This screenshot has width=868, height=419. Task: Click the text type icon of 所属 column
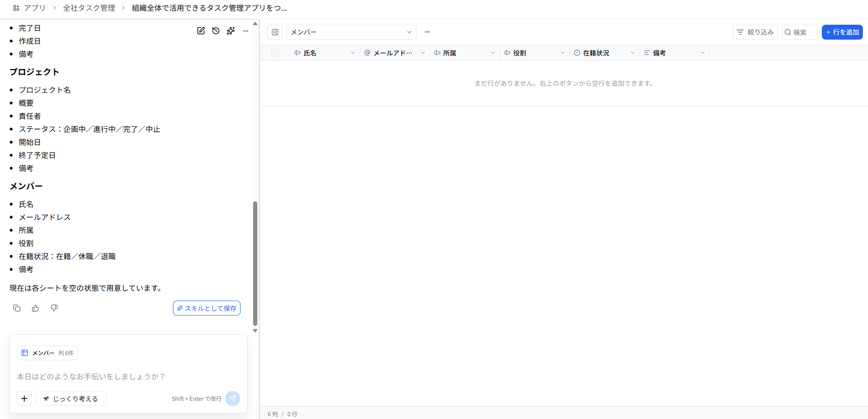click(437, 53)
